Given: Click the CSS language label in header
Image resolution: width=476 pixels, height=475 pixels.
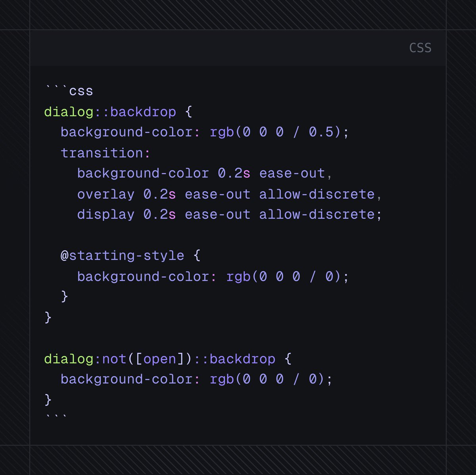Looking at the screenshot, I should pos(420,48).
